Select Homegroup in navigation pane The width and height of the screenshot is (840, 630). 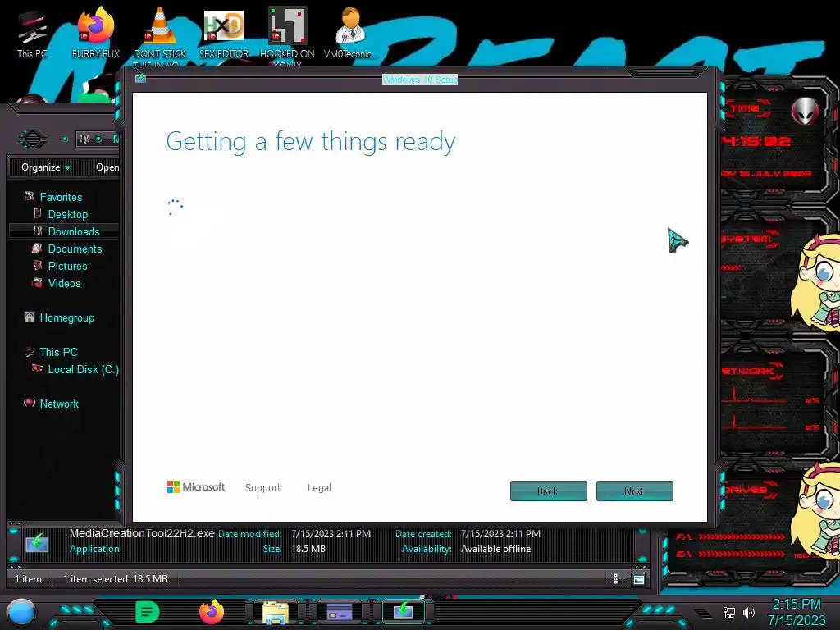coord(66,317)
